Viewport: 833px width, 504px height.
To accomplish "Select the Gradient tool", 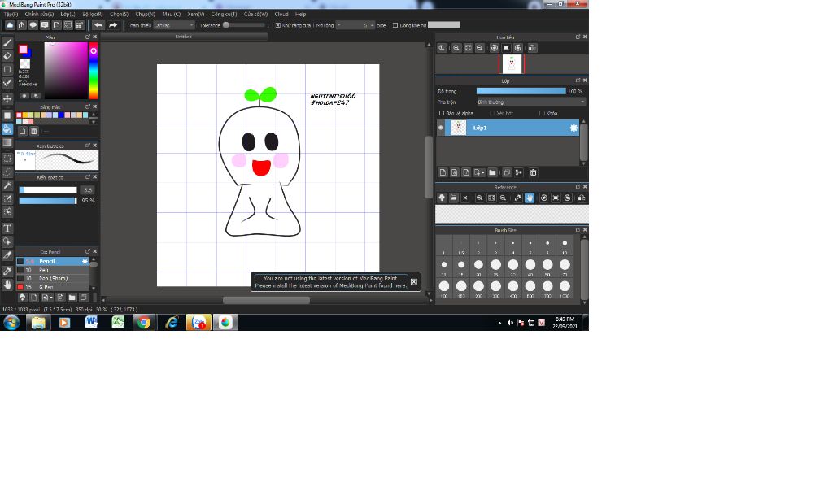I will (x=7, y=142).
